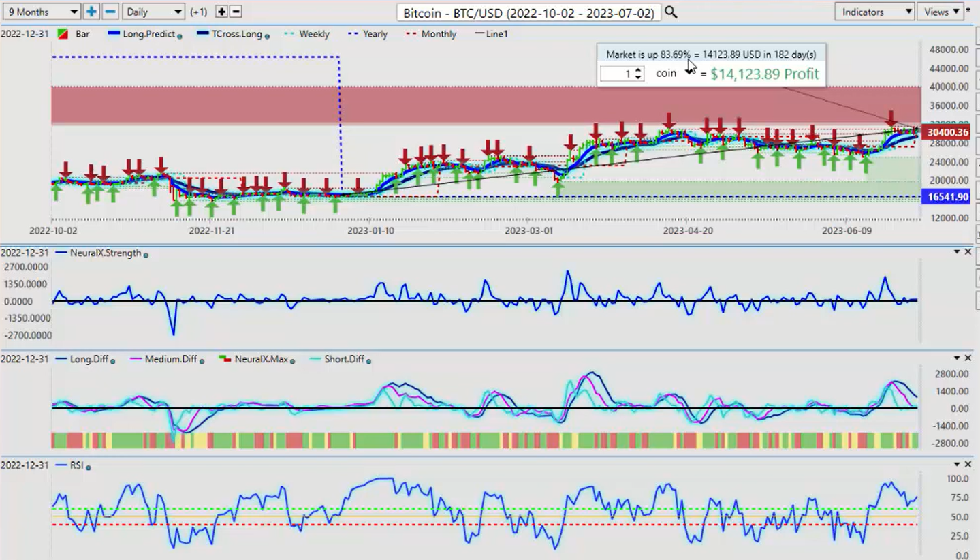Screen dimensions: 980x560
Task: Decrease coin quantity with down stepper arrow
Action: coord(638,77)
